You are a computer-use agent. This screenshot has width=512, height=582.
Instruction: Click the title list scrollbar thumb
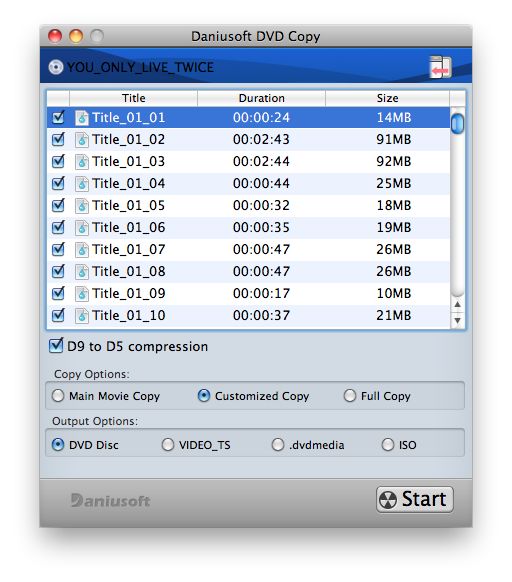457,124
